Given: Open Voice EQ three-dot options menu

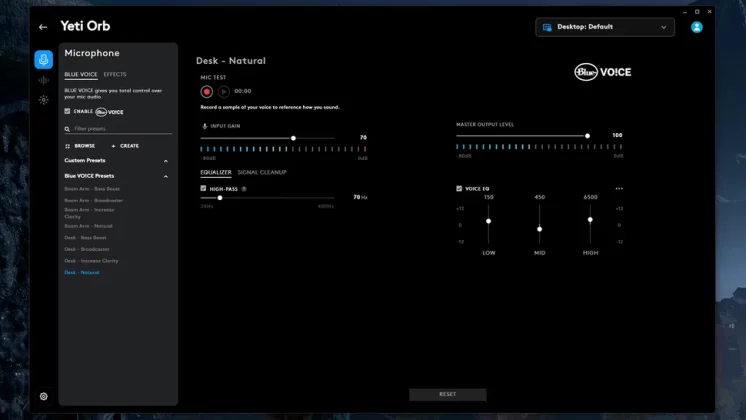Looking at the screenshot, I should tap(619, 188).
